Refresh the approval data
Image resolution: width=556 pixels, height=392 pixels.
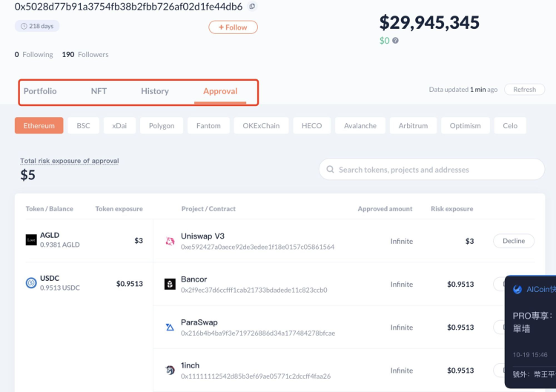tap(524, 90)
